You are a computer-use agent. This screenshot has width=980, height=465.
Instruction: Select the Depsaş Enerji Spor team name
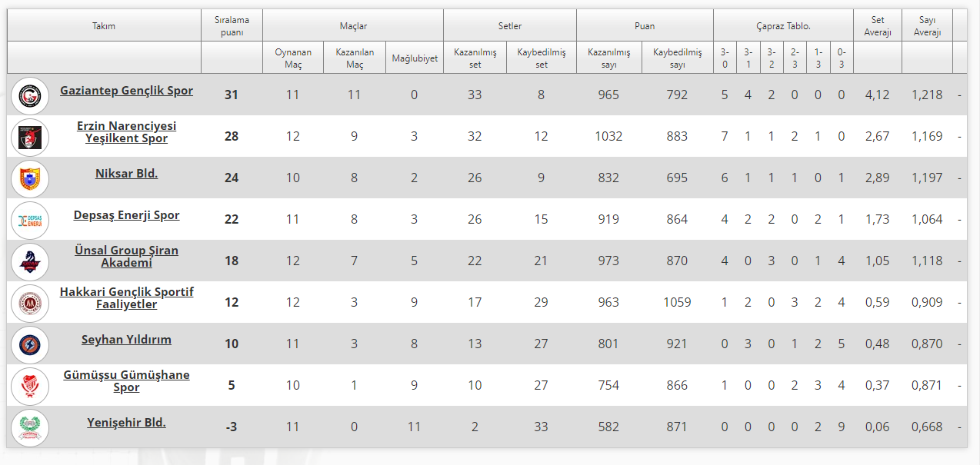point(126,215)
